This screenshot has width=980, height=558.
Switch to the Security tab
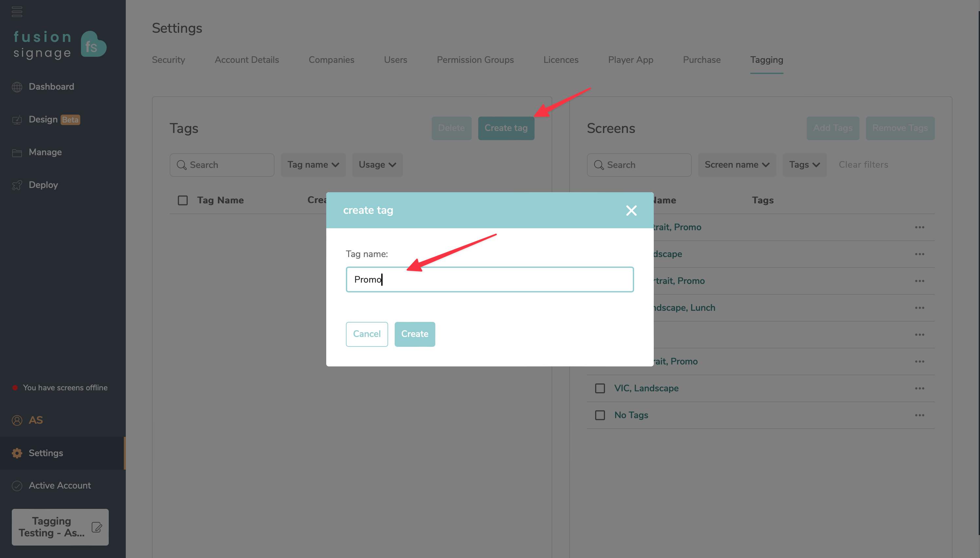168,60
